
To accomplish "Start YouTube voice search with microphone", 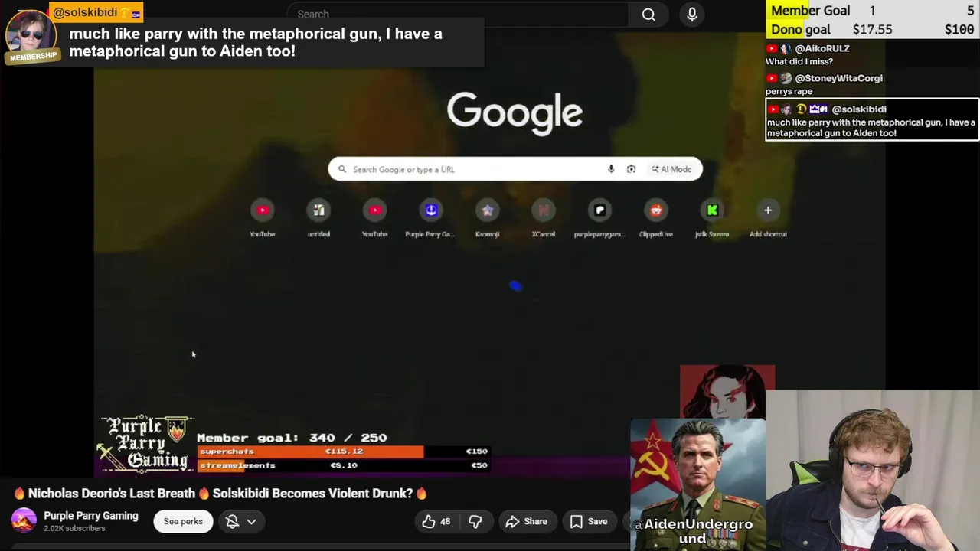I will (x=692, y=15).
